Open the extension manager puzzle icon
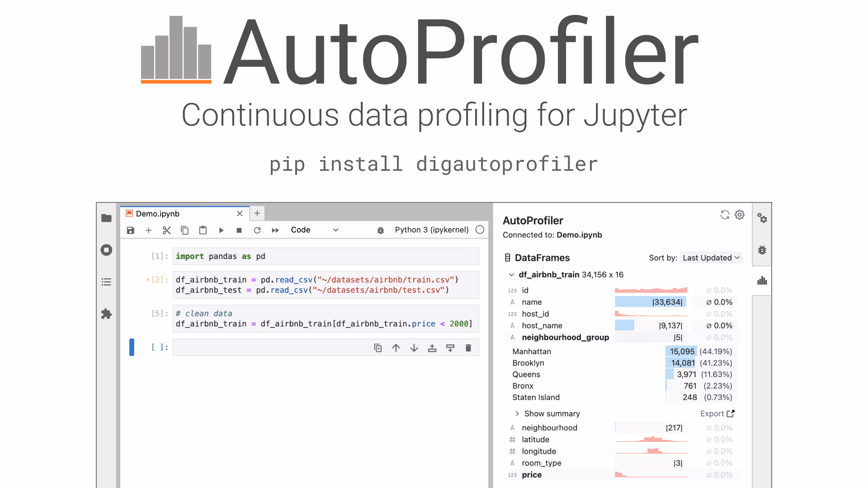 [106, 314]
